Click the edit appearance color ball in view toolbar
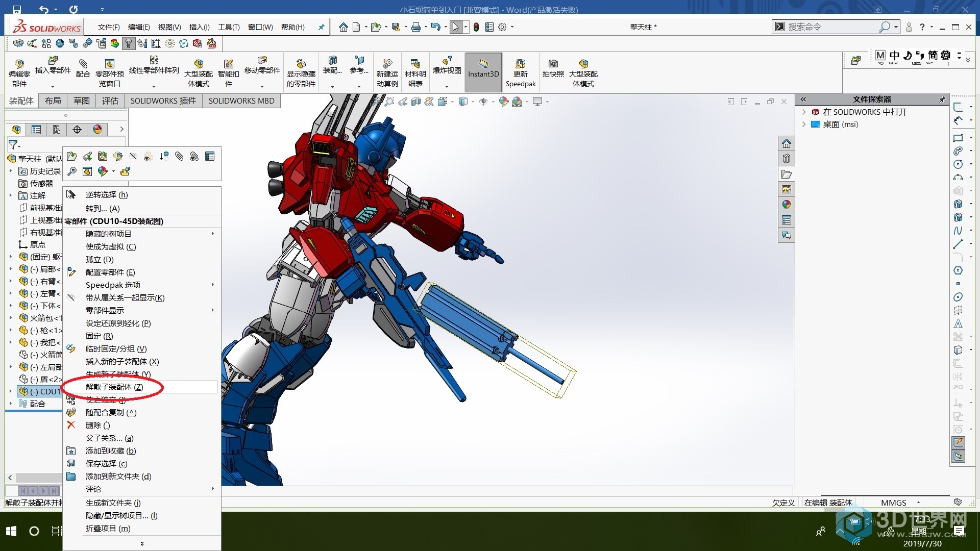Screen dimensions: 980x551 (x=503, y=102)
